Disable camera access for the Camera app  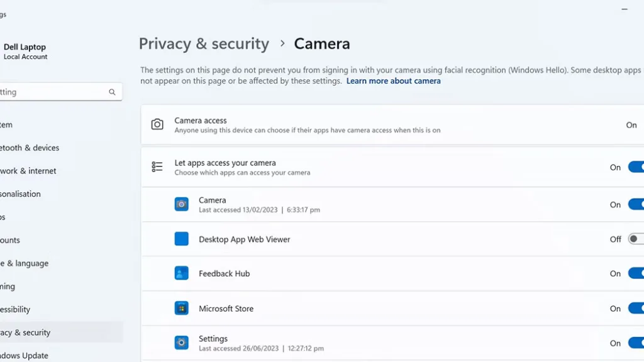click(x=636, y=204)
